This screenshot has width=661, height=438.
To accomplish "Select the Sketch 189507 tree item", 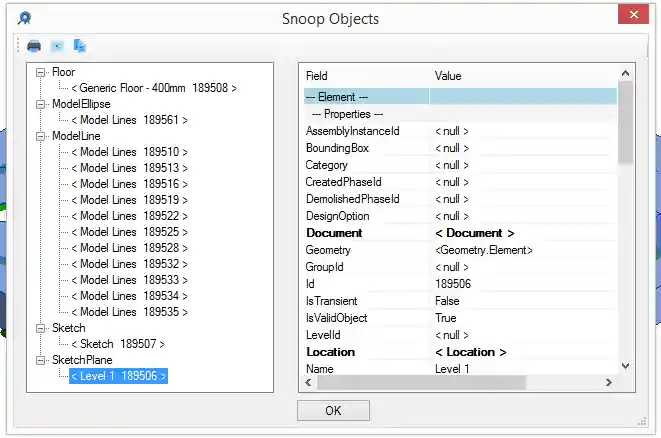I will pyautogui.click(x=118, y=344).
